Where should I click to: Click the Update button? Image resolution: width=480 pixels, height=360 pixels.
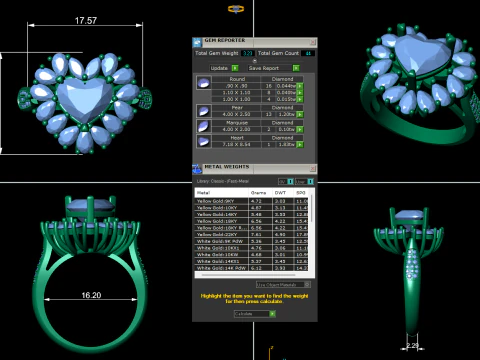coord(224,68)
